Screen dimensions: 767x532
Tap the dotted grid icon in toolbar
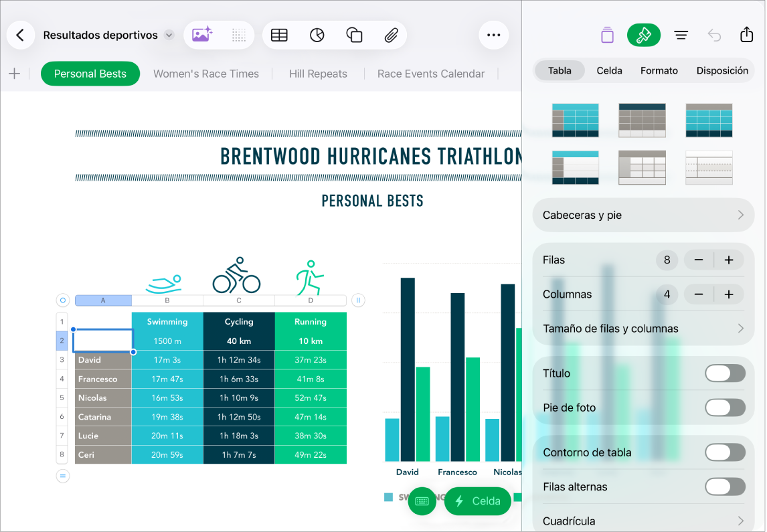[x=239, y=35]
